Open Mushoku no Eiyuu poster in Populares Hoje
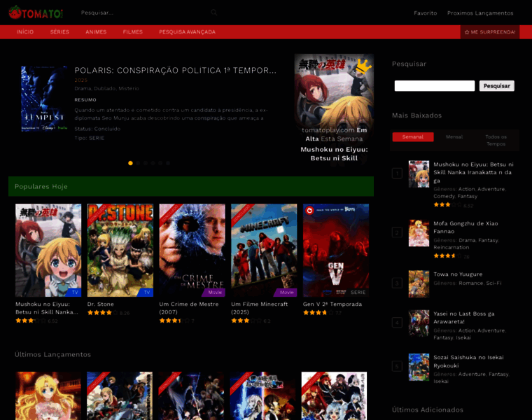This screenshot has height=420, width=532. coord(48,251)
